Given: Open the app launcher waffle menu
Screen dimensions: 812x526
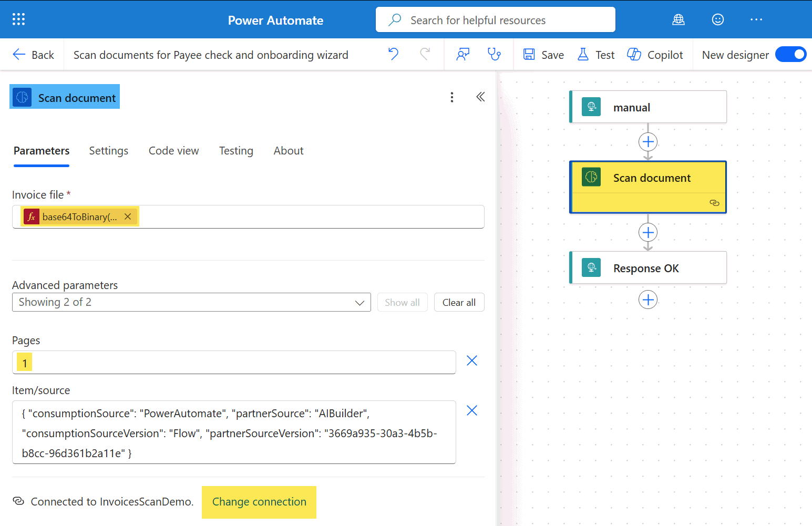Looking at the screenshot, I should point(18,19).
